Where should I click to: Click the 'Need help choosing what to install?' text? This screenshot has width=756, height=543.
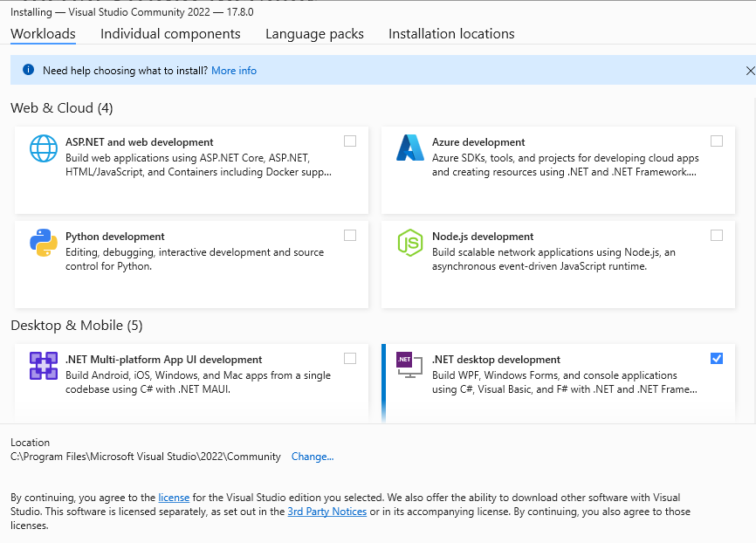(x=126, y=71)
